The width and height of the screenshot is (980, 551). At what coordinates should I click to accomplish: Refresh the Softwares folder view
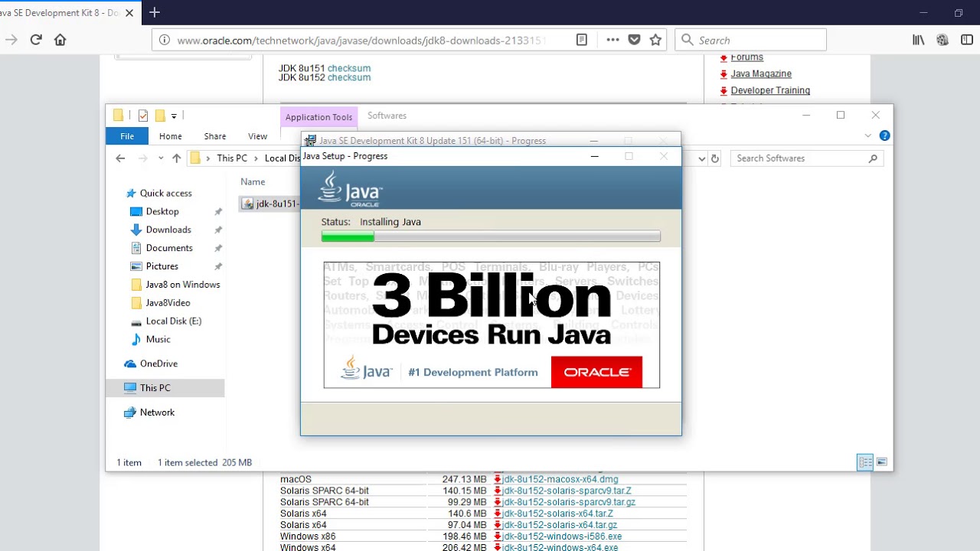click(715, 158)
